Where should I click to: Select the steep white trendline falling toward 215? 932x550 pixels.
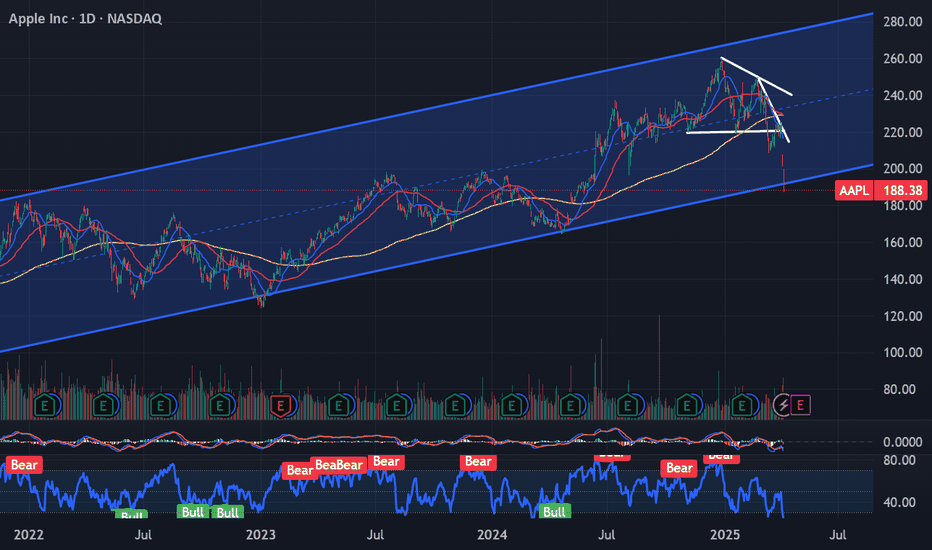coord(773,109)
